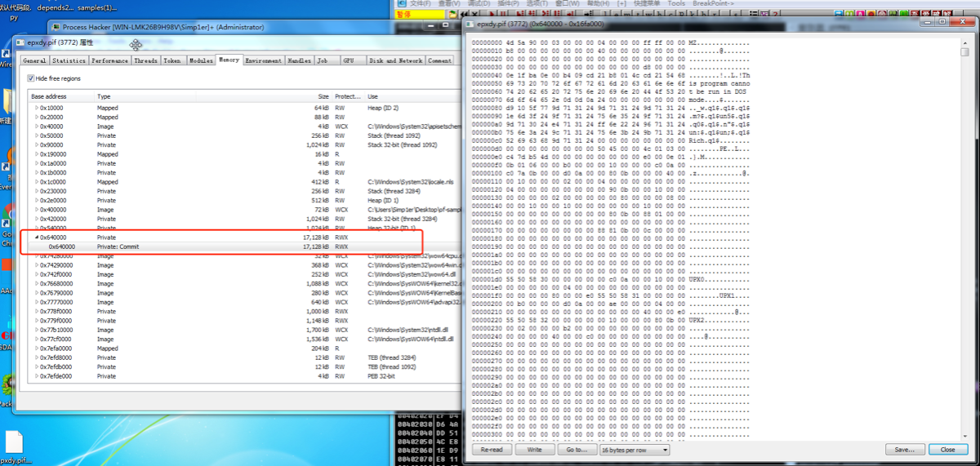
Task: Open the Environment tab
Action: click(264, 60)
